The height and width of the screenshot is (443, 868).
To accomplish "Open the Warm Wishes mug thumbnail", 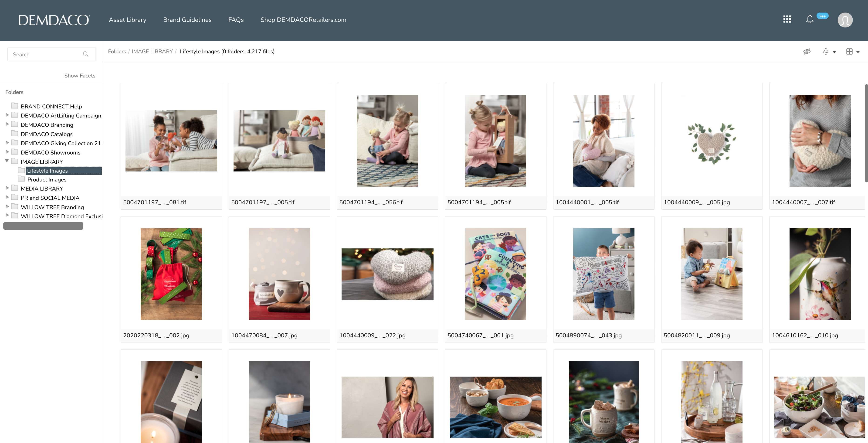I will 604,402.
